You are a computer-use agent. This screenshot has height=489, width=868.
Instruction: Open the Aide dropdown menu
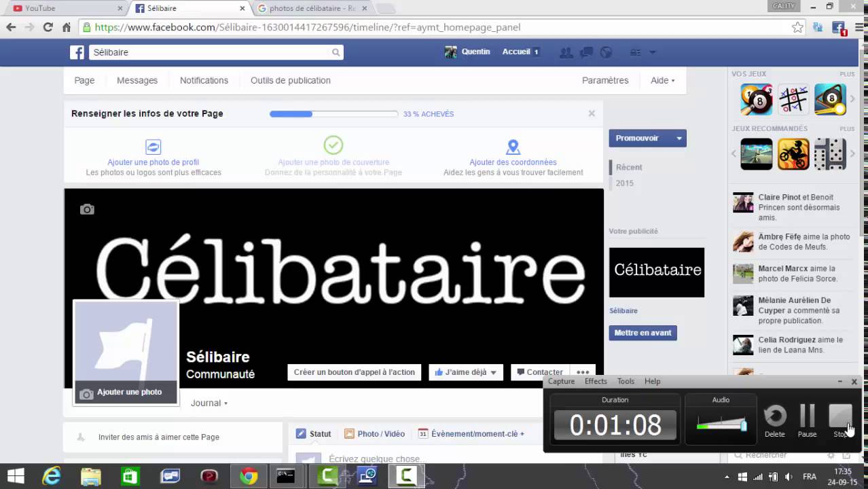click(662, 80)
